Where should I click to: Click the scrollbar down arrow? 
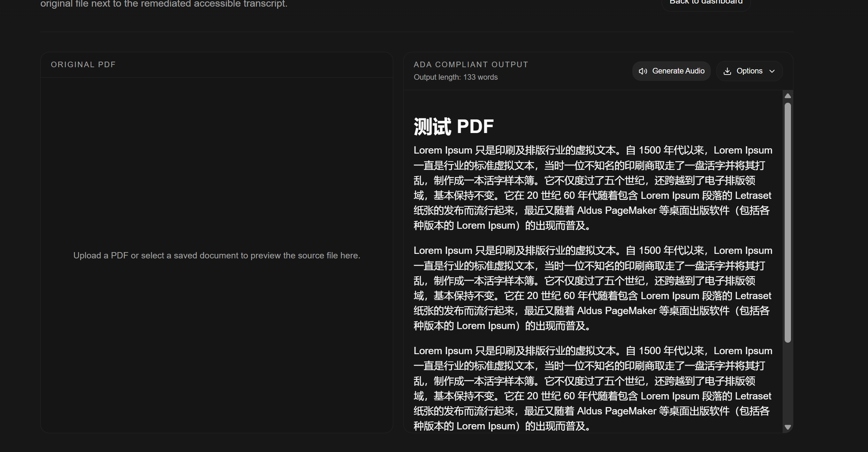pyautogui.click(x=787, y=427)
